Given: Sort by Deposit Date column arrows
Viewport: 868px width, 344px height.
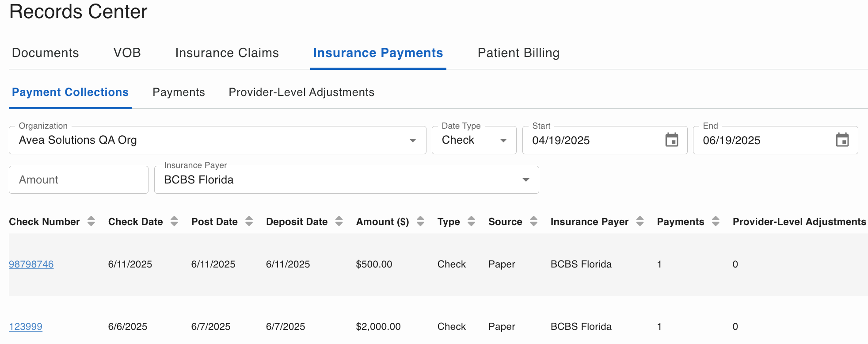Looking at the screenshot, I should point(339,222).
